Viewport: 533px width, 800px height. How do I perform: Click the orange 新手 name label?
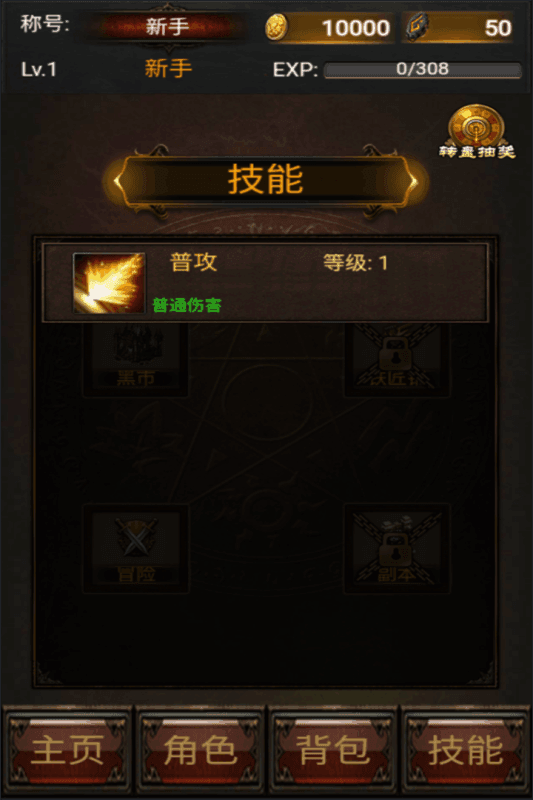(168, 68)
